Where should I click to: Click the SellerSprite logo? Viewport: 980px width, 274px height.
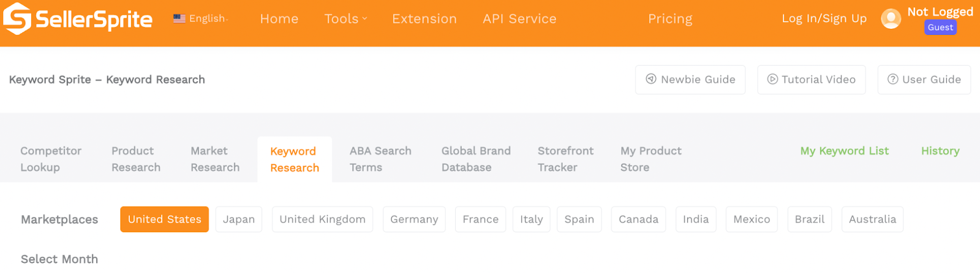point(78,18)
